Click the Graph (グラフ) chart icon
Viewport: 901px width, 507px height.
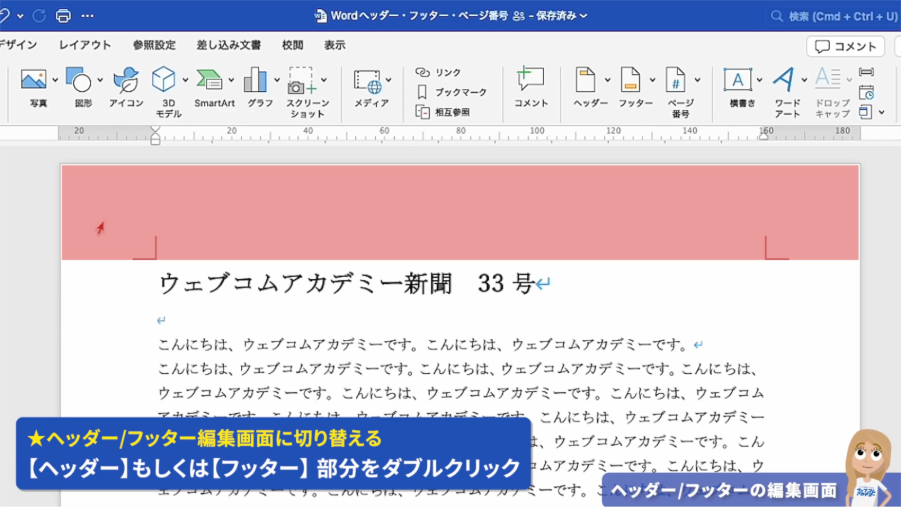point(255,81)
